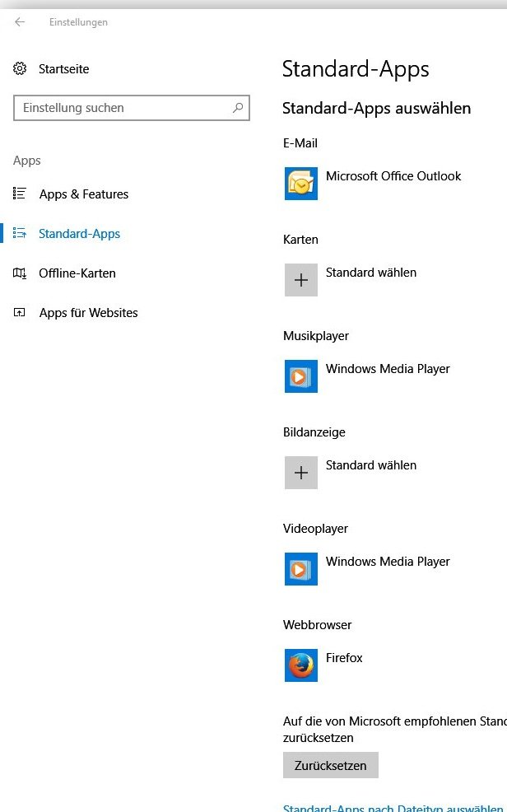
Task: Change Windows Media Player for Videoplayer
Action: 388,562
